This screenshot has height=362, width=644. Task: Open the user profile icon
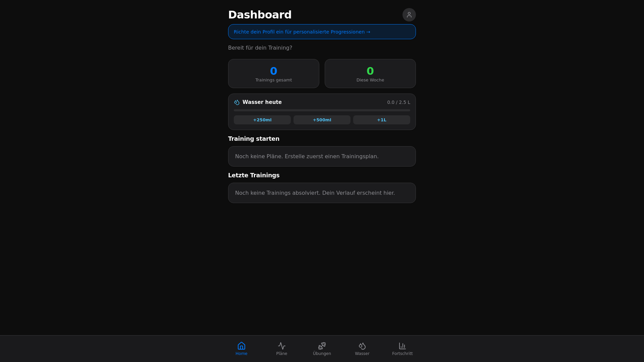click(409, 15)
